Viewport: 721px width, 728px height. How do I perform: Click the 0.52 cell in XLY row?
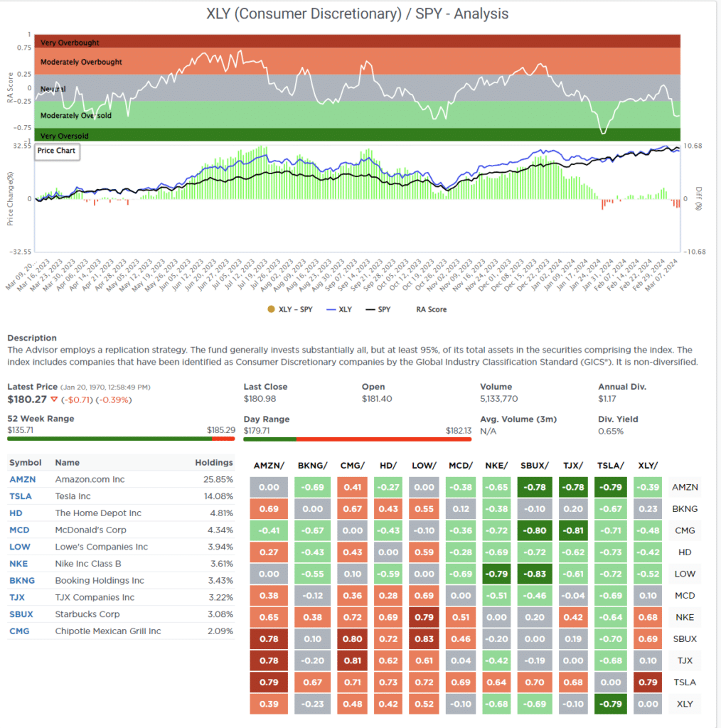click(x=424, y=704)
